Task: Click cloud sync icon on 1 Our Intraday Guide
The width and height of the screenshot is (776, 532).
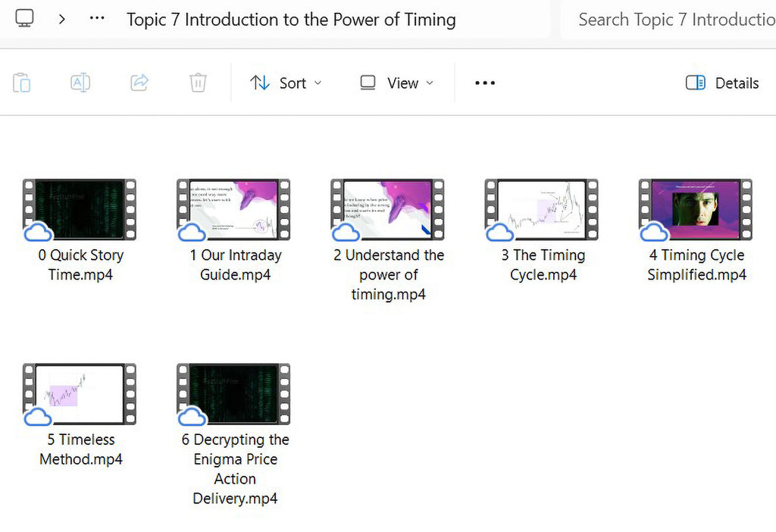Action: tap(192, 232)
